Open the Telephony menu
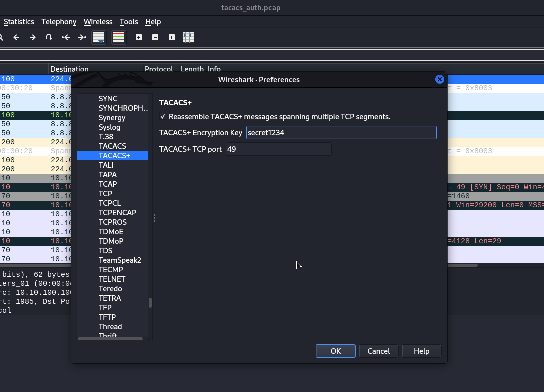 coord(59,22)
